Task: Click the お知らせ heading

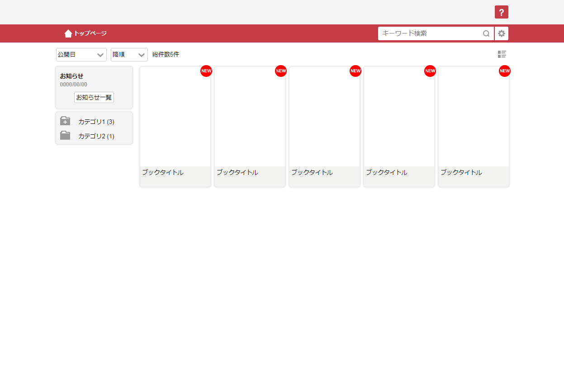Action: pyautogui.click(x=71, y=76)
